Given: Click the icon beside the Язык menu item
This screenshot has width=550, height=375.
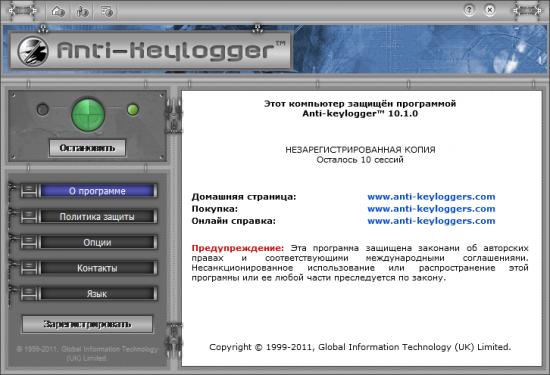Looking at the screenshot, I should (29, 294).
